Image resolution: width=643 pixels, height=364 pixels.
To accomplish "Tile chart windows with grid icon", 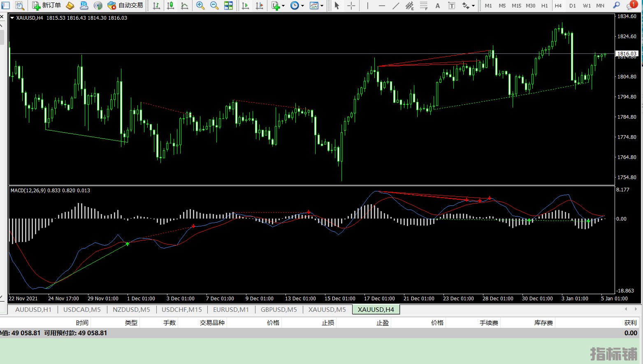I will pos(228,5).
